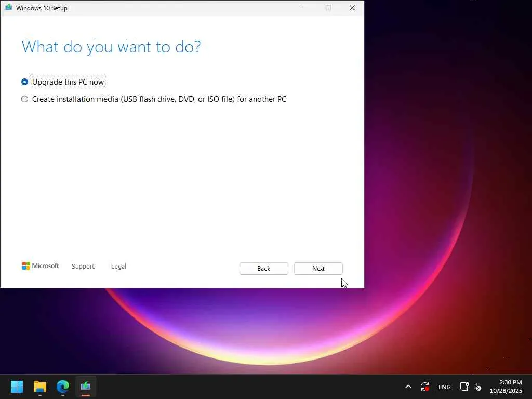Click the Next button
The width and height of the screenshot is (532, 399).
[x=318, y=269]
